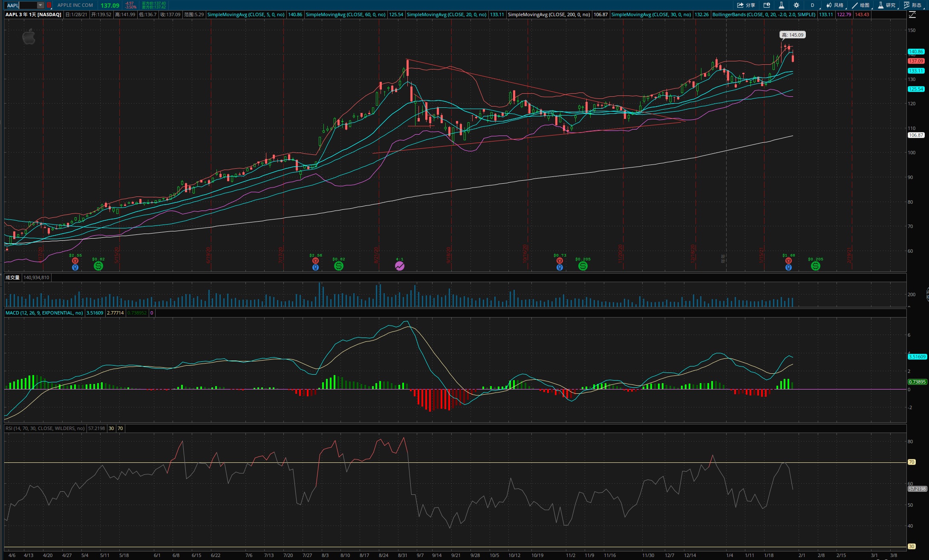Click the Apple logo watermark icon
The width and height of the screenshot is (929, 560).
(x=29, y=37)
